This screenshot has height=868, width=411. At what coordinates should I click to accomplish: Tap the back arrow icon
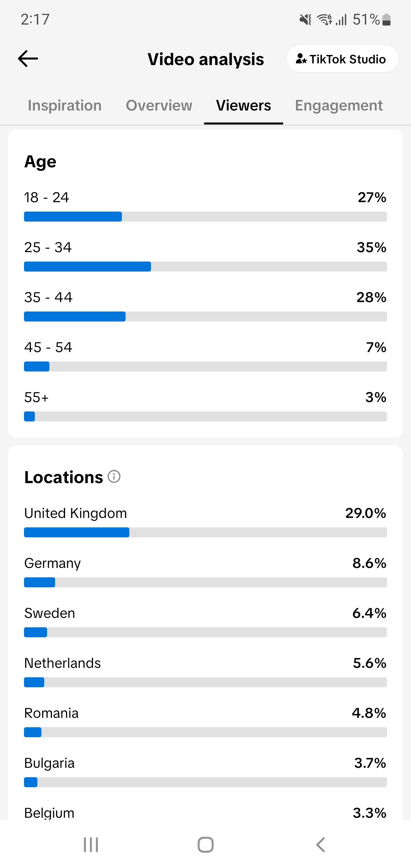[x=28, y=59]
